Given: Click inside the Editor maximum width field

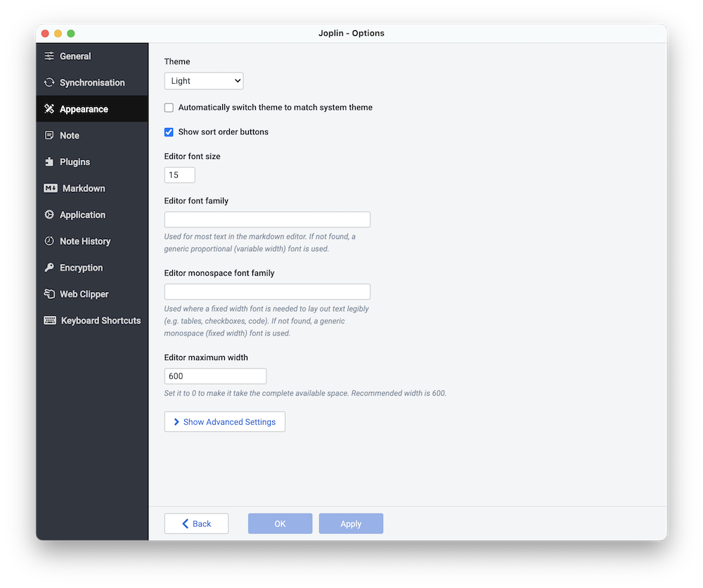Looking at the screenshot, I should (x=215, y=376).
